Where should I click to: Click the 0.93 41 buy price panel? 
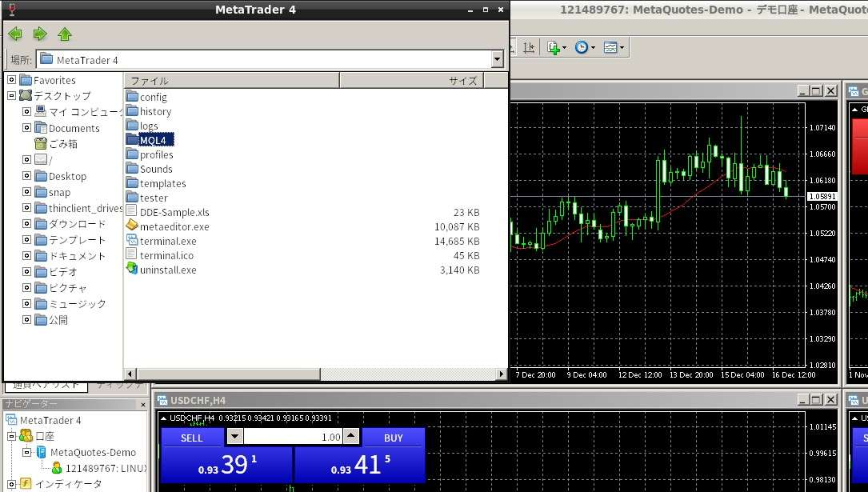coord(360,465)
